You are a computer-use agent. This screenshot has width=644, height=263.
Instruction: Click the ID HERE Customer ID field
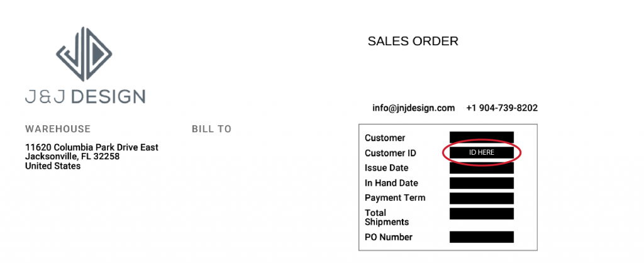tap(482, 153)
